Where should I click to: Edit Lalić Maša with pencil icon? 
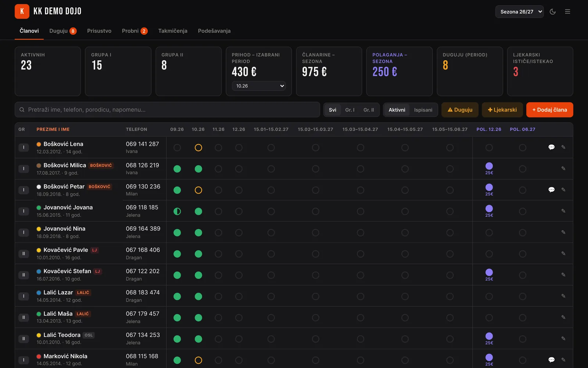pyautogui.click(x=563, y=317)
